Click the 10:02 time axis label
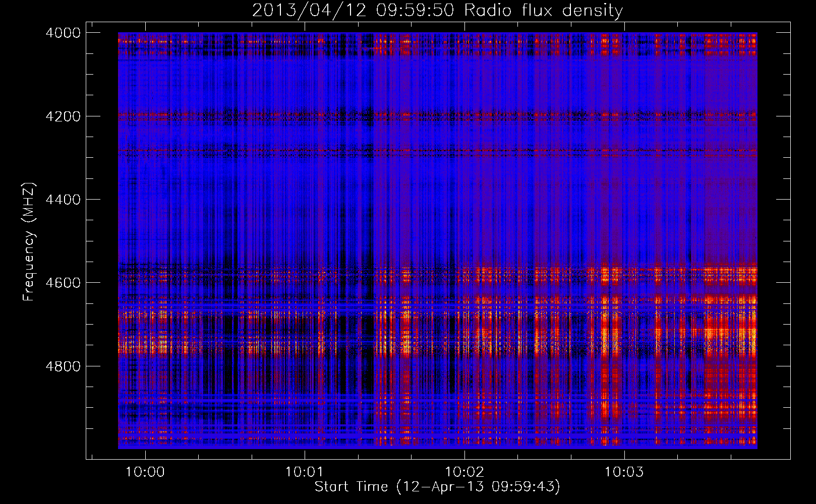Image resolution: width=816 pixels, height=504 pixels. click(x=464, y=472)
